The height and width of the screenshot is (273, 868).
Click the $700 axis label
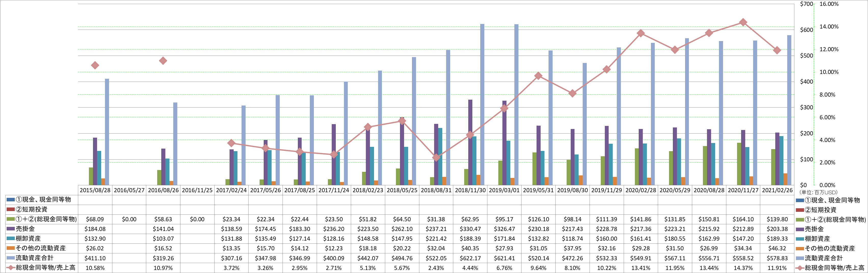(806, 4)
